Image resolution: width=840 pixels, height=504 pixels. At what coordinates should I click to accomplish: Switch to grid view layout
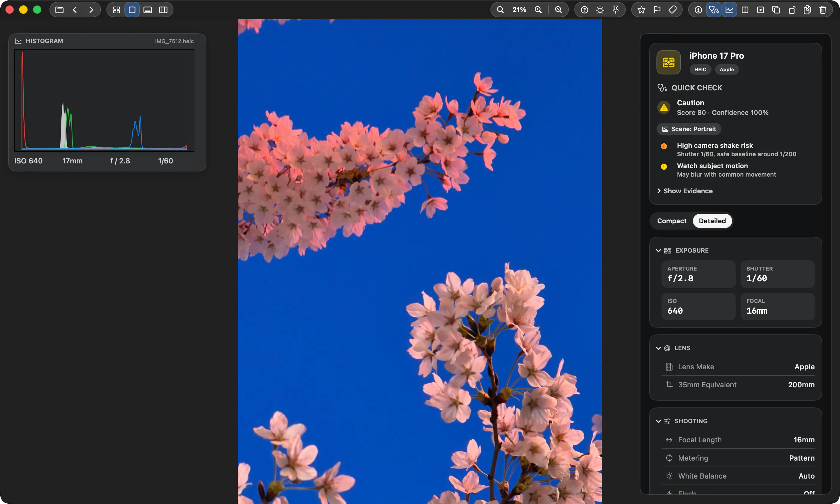point(117,10)
